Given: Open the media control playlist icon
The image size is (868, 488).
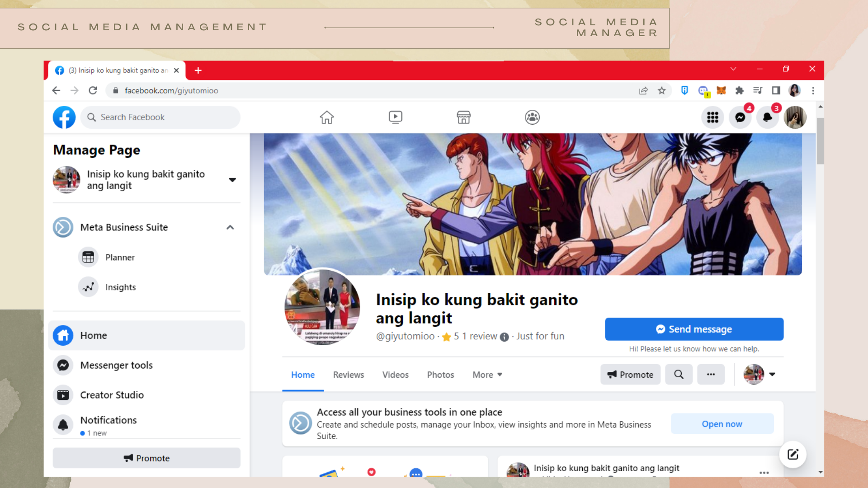Looking at the screenshot, I should 758,90.
